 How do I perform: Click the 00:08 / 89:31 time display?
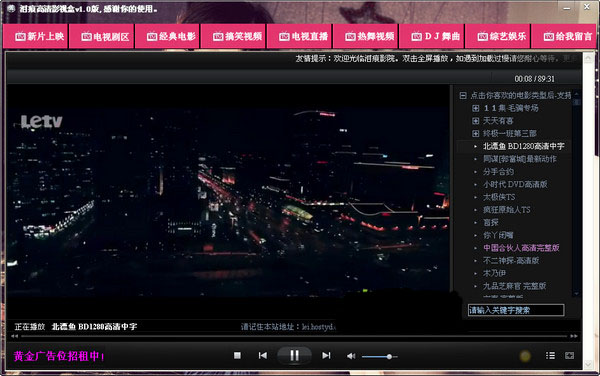pyautogui.click(x=534, y=79)
